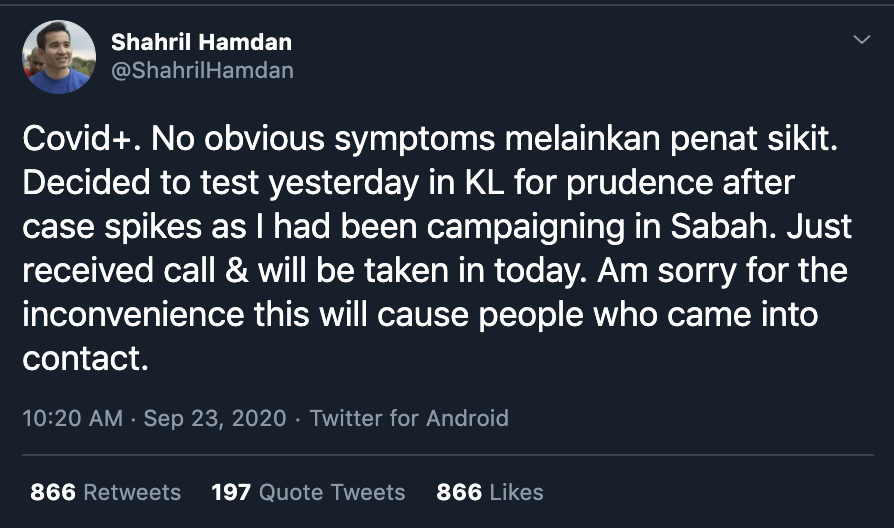View the 866 Likes list
Image resolution: width=894 pixels, height=528 pixels.
(489, 492)
